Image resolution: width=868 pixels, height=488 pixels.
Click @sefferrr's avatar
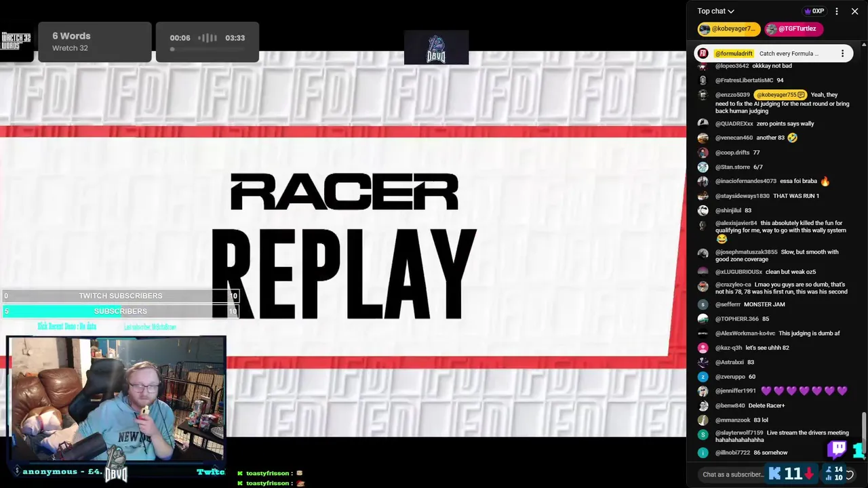point(703,305)
